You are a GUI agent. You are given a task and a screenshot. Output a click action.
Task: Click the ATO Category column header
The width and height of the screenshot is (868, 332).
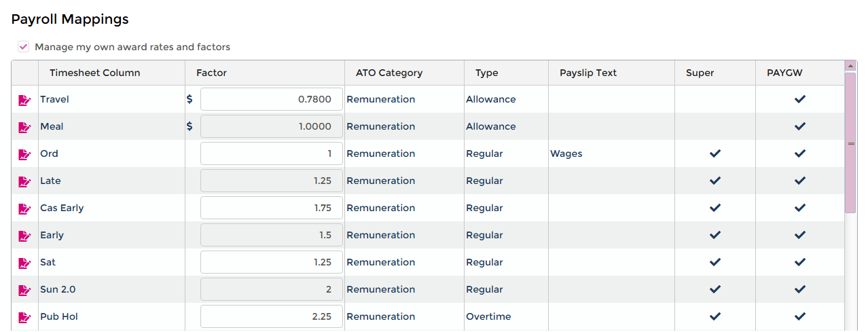pyautogui.click(x=388, y=73)
